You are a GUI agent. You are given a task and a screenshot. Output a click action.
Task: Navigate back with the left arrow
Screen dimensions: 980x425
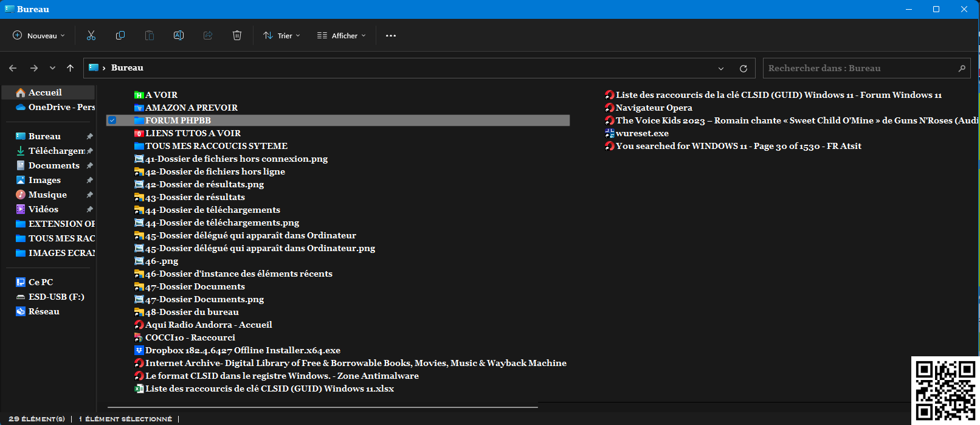click(x=13, y=68)
